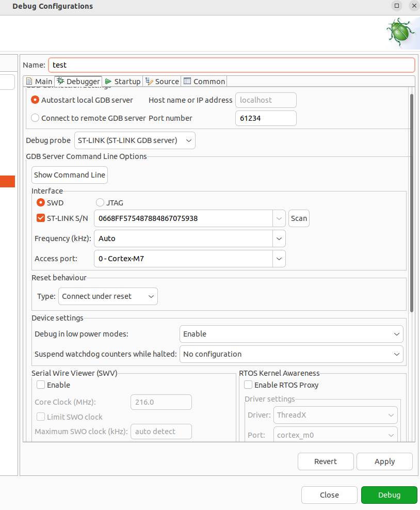The image size is (420, 510).
Task: Click the Show Command Line button
Action: 69,175
